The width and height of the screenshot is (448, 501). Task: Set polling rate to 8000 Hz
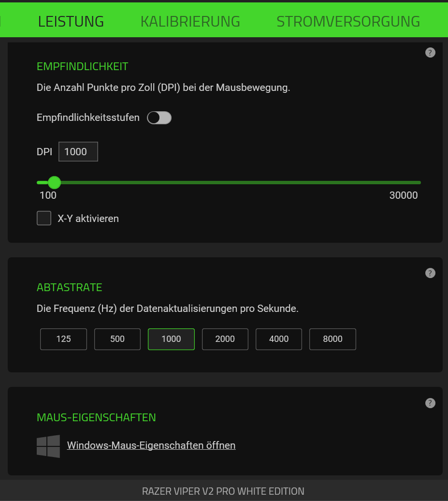click(x=332, y=339)
